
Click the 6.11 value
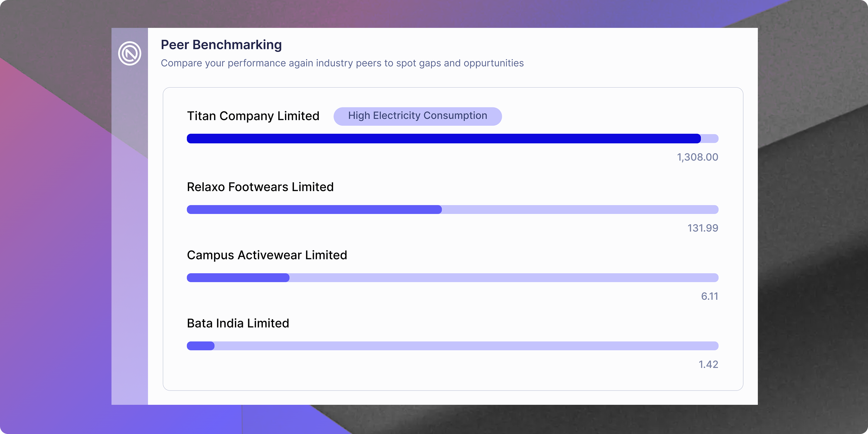click(709, 297)
